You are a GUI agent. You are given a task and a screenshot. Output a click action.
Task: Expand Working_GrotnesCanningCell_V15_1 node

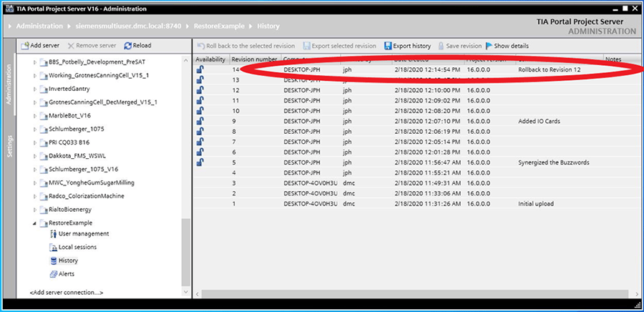point(35,76)
